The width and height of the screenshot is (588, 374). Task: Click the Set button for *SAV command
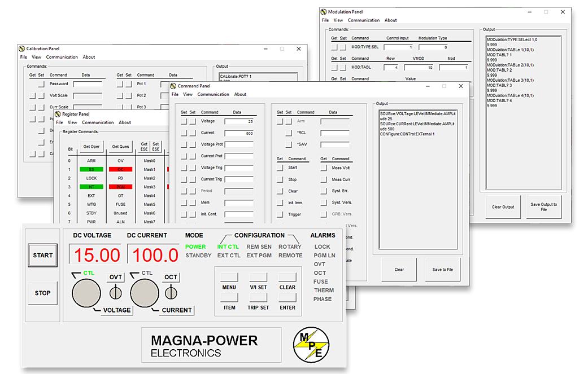click(x=289, y=144)
